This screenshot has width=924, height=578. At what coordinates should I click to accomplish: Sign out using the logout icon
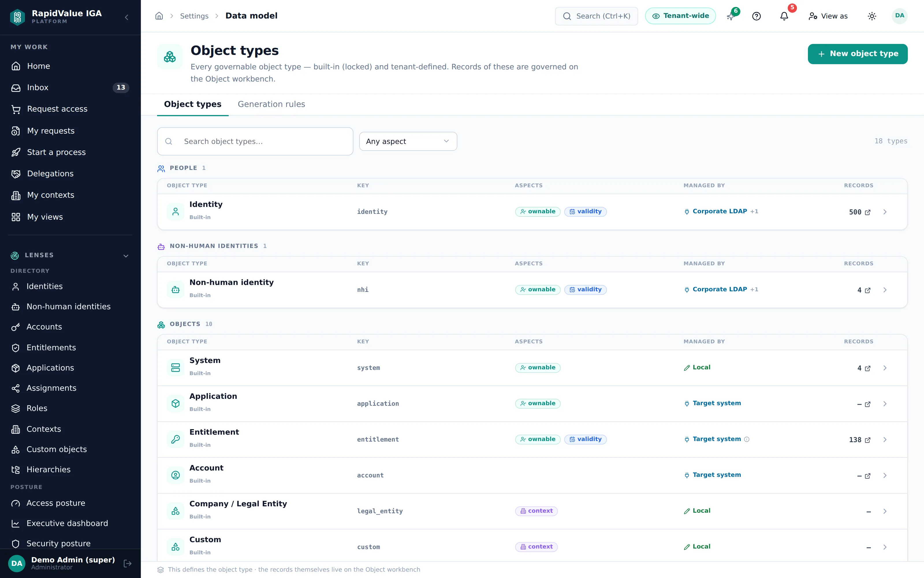click(128, 563)
